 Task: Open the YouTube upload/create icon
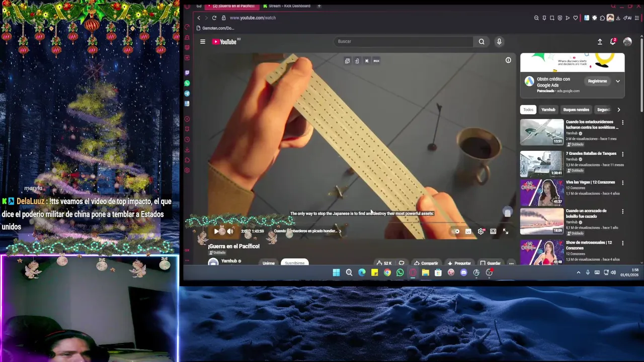pyautogui.click(x=600, y=42)
